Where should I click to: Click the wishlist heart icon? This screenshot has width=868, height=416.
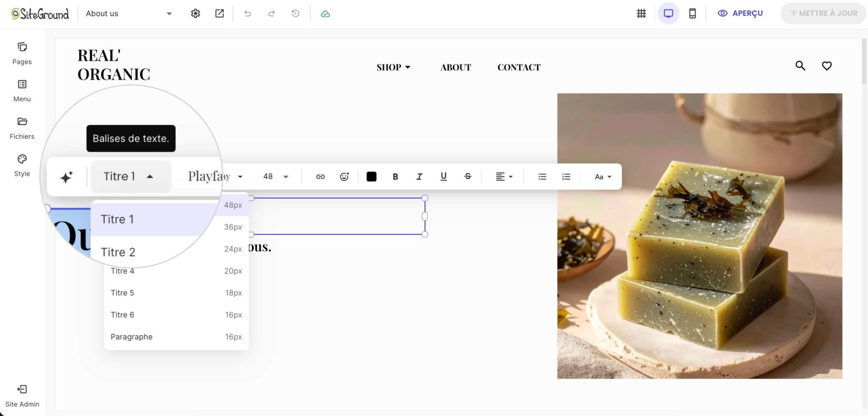tap(827, 66)
